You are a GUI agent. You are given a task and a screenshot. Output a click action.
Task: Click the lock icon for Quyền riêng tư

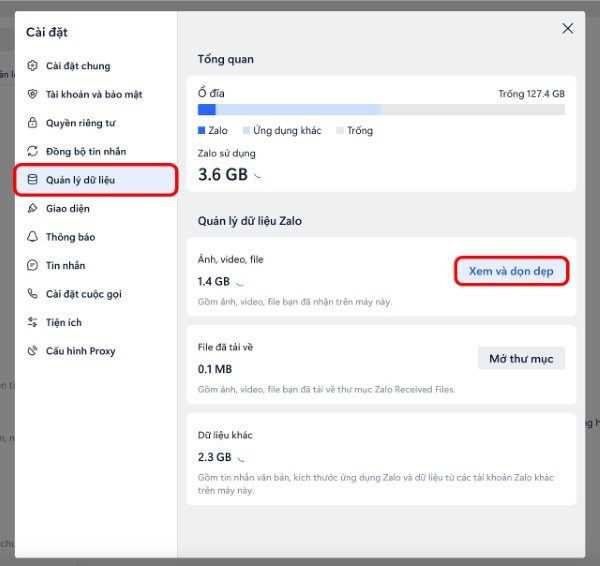click(32, 123)
